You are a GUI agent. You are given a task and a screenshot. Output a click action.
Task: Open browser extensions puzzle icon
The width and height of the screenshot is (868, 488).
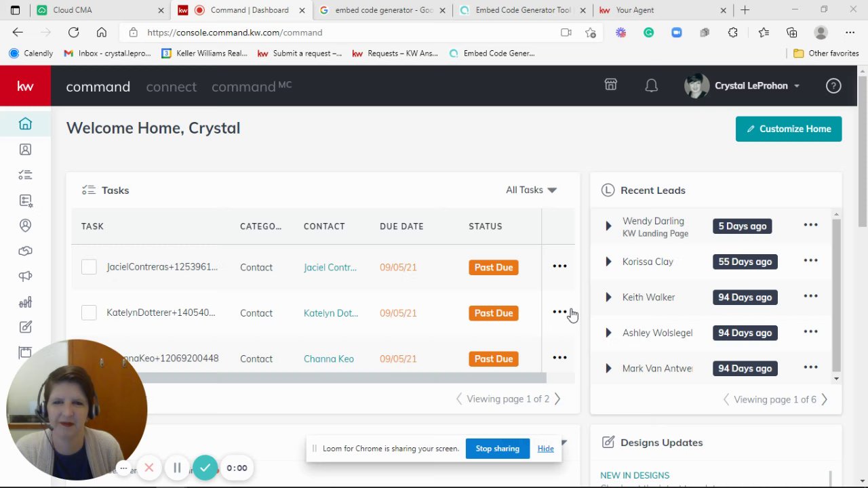732,33
